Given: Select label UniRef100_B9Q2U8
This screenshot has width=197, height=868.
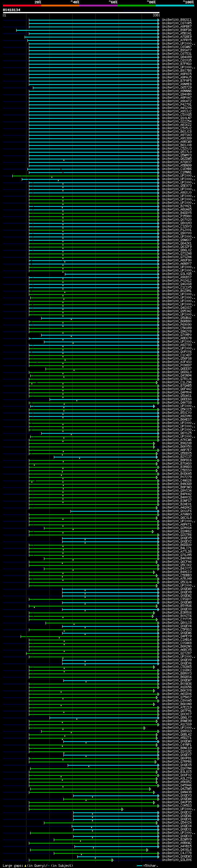Looking at the screenshot, I should [176, 443].
